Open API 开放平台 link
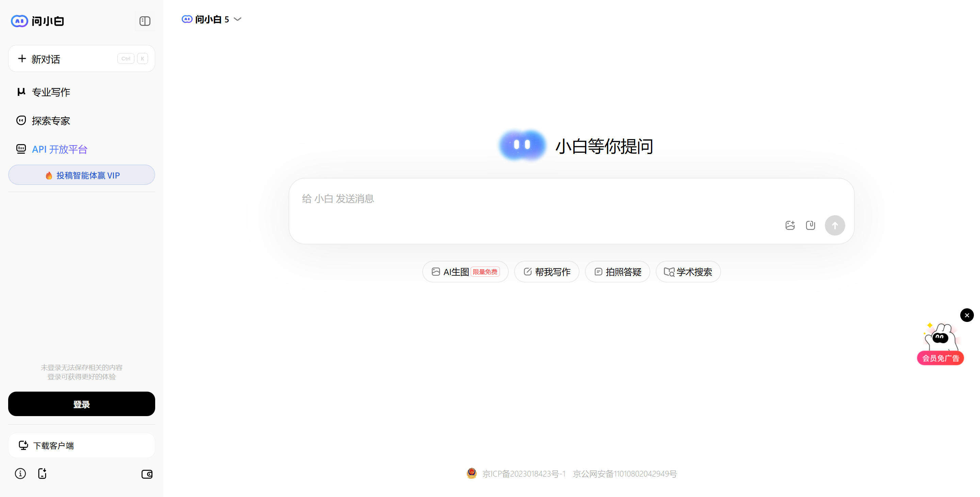The height and width of the screenshot is (497, 980). click(x=60, y=149)
